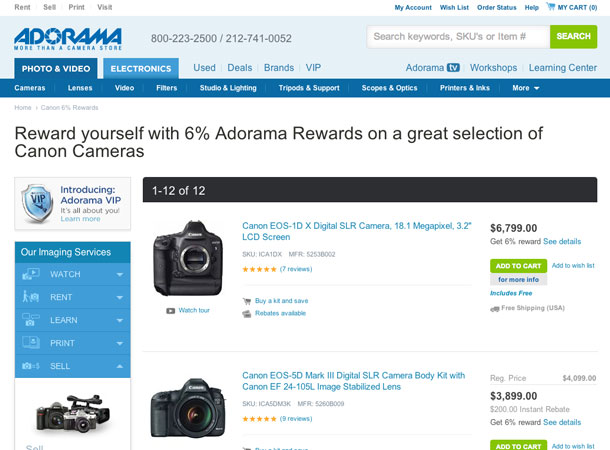Image resolution: width=610 pixels, height=450 pixels.
Task: Click the Watch tour video icon
Action: pyautogui.click(x=170, y=311)
